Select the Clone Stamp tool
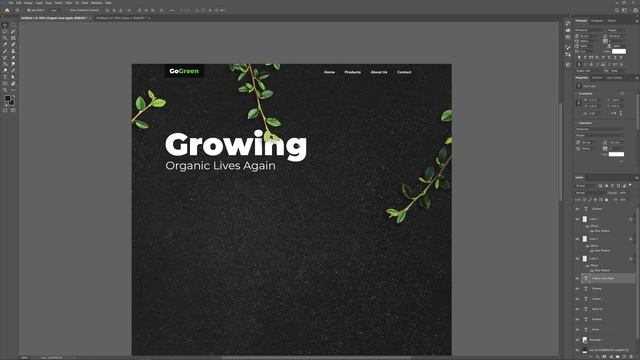The image size is (640, 360). [13, 51]
